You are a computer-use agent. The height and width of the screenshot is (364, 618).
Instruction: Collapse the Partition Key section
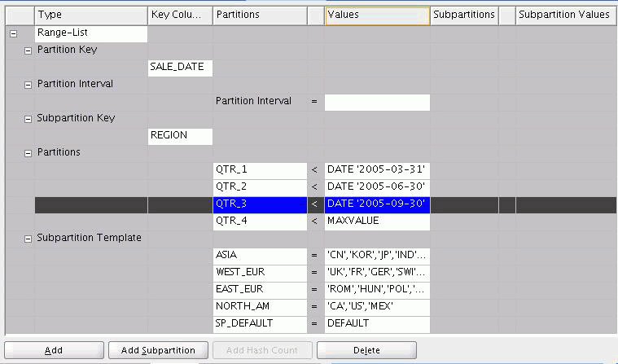click(28, 50)
